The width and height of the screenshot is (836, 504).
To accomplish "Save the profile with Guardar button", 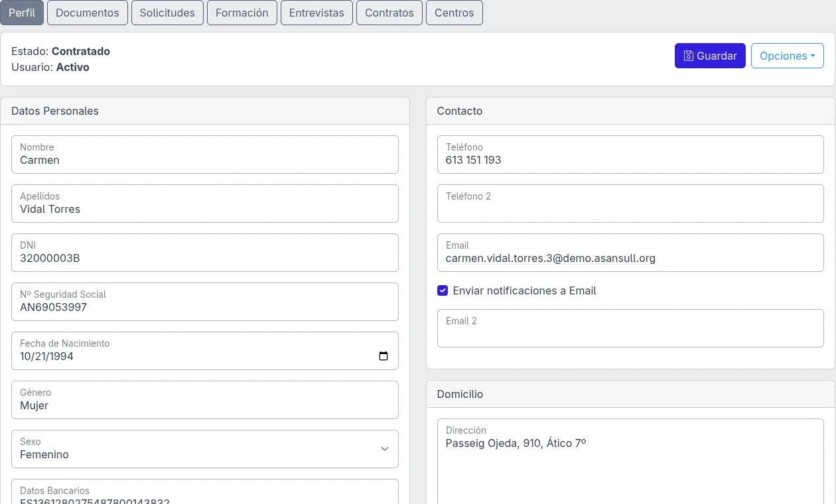I will tap(710, 56).
